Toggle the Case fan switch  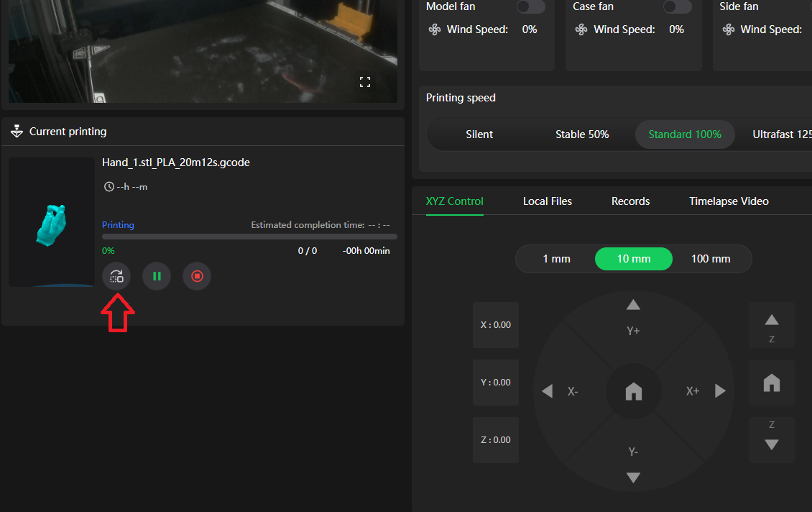pyautogui.click(x=677, y=6)
